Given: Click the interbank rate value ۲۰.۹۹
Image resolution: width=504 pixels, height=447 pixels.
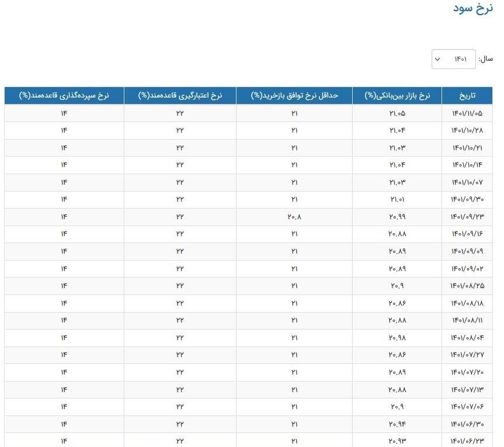Looking at the screenshot, I should point(397,217).
